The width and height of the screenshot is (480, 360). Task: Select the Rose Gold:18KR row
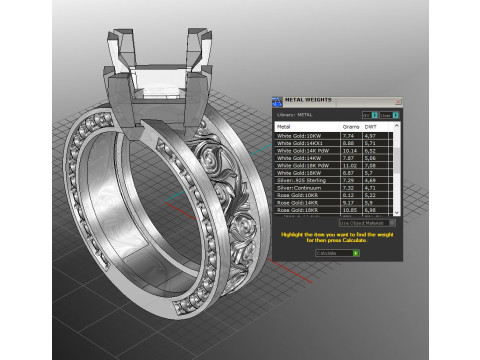point(333,210)
